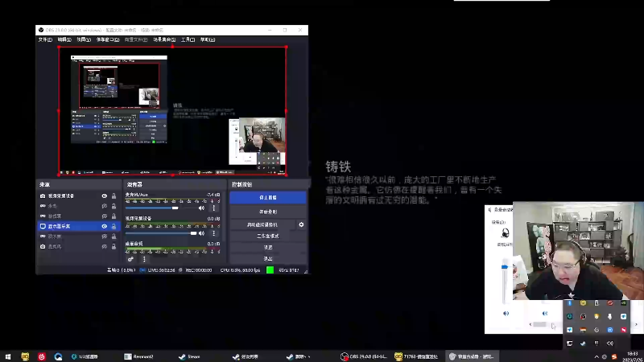The width and height of the screenshot is (644, 362).
Task: Open the 视图 View menu in OBS
Action: coord(84,39)
